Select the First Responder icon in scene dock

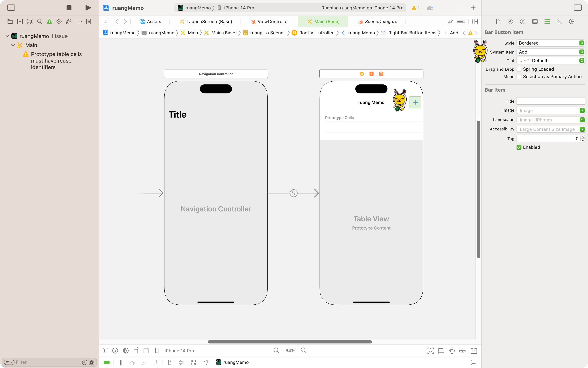[371, 74]
